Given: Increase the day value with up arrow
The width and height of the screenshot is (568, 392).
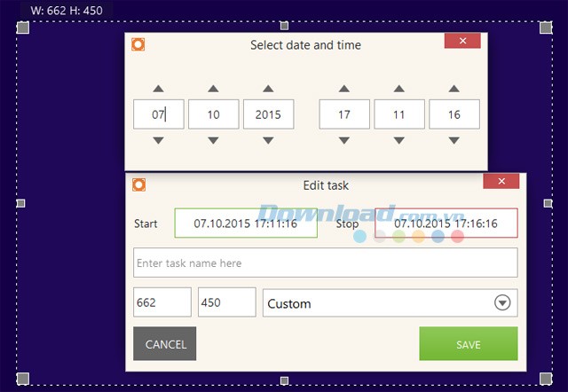Looking at the screenshot, I should 158,89.
